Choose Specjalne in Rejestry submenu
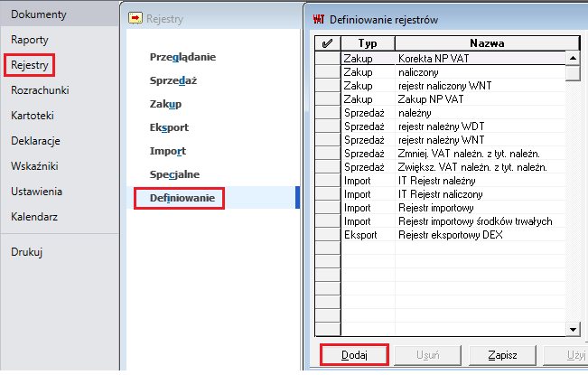Image resolution: width=588 pixels, height=375 pixels. 174,174
